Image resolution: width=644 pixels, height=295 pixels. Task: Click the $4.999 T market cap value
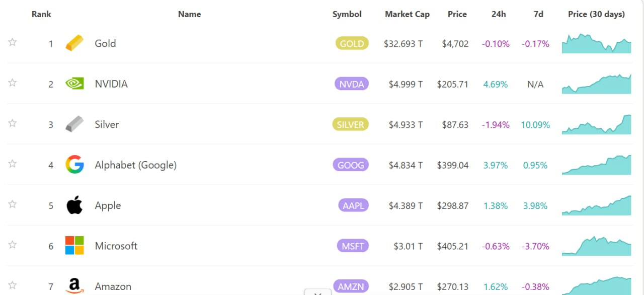(x=406, y=84)
